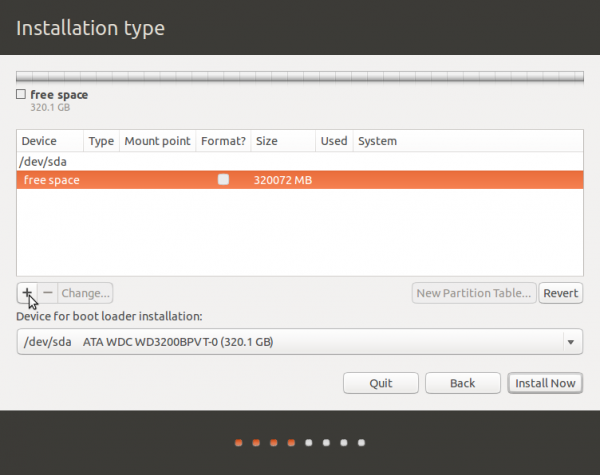Go Back to the previous step
Image resolution: width=600 pixels, height=475 pixels.
(462, 383)
